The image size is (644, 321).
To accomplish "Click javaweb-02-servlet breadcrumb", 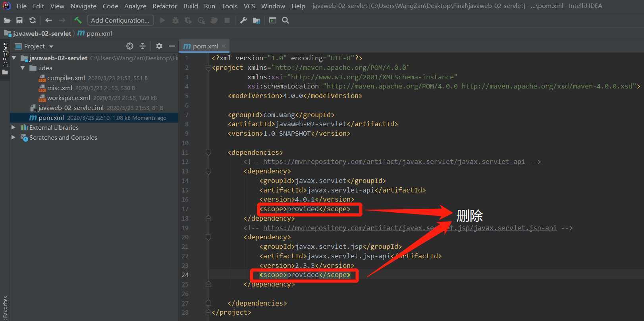I will [x=38, y=33].
